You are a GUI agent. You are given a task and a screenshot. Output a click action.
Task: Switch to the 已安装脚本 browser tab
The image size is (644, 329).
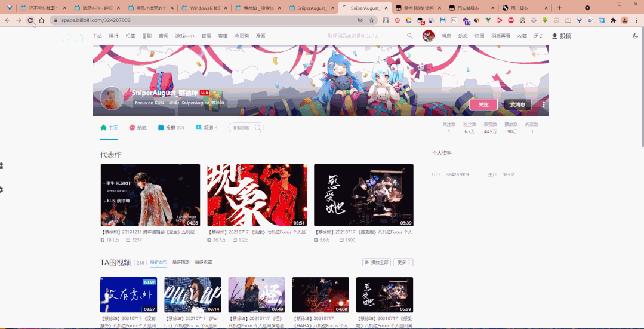[471, 8]
